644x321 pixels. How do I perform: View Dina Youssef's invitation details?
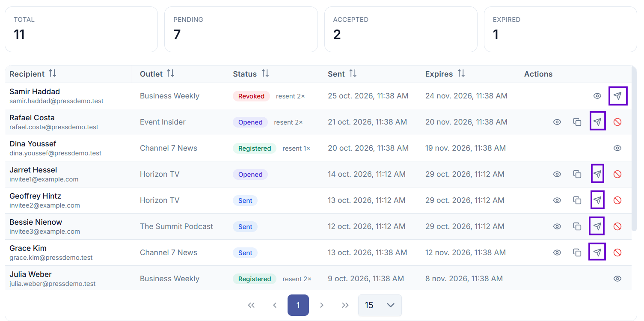pyautogui.click(x=617, y=148)
